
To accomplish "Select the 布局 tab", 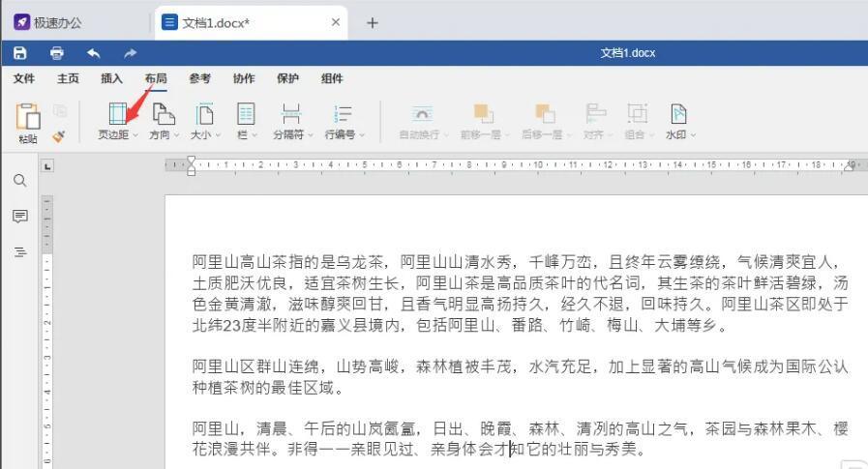I will (156, 78).
